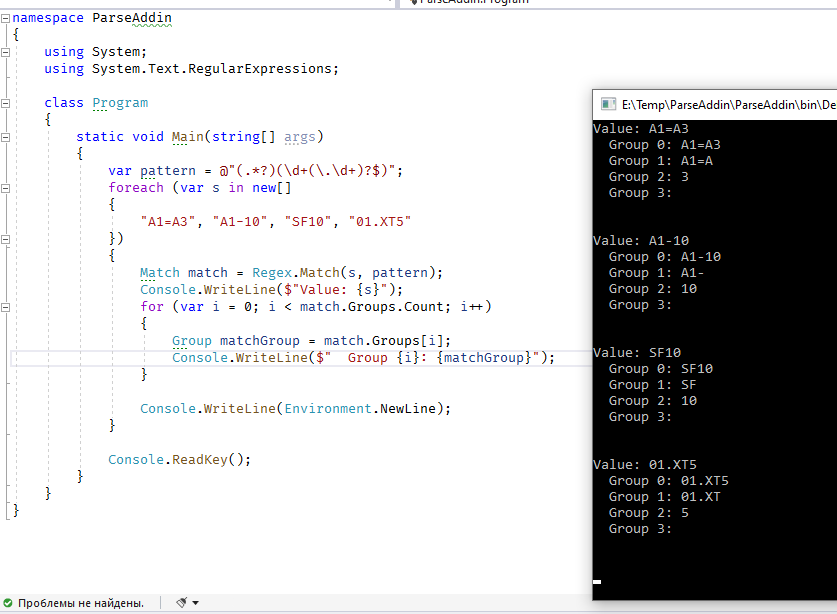This screenshot has height=614, width=837.
Task: Click the "SF10" string literal in code
Action: pos(307,222)
